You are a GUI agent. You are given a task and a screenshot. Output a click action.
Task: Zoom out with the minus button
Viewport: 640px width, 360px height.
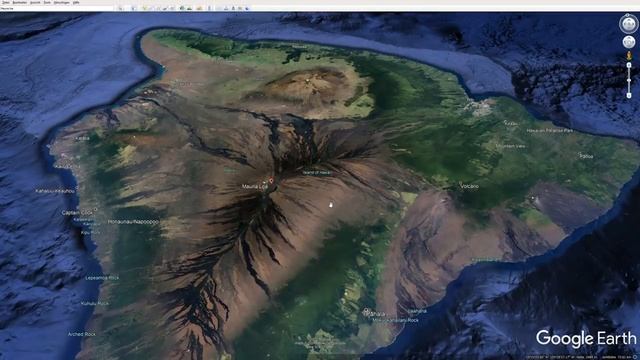tap(629, 96)
